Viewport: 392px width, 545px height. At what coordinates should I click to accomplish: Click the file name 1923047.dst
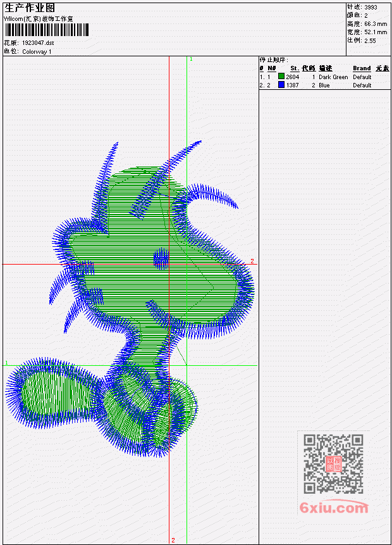point(38,43)
